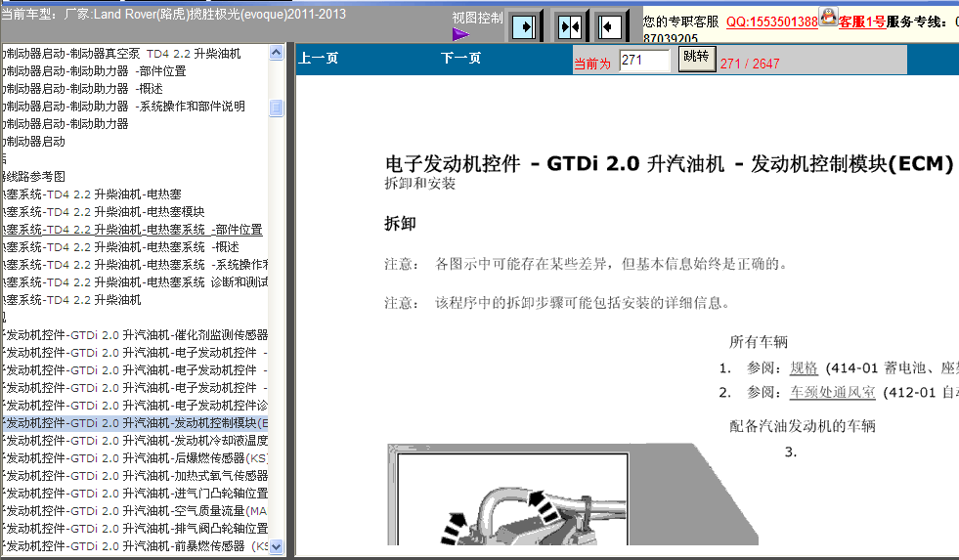Image resolution: width=959 pixels, height=560 pixels.
Task: Select TD4 2.2 升柴油机-电热塞 entry
Action: pyautogui.click(x=91, y=194)
